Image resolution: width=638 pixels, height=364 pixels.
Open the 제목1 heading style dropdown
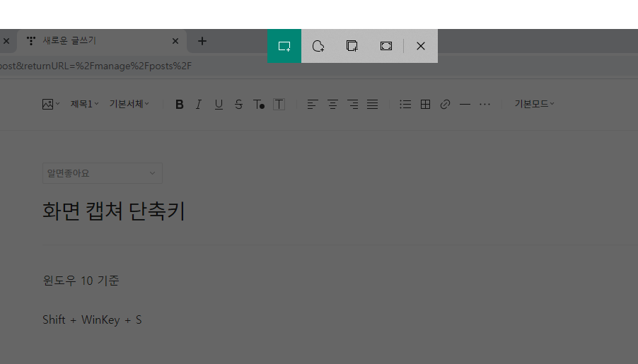pos(85,104)
